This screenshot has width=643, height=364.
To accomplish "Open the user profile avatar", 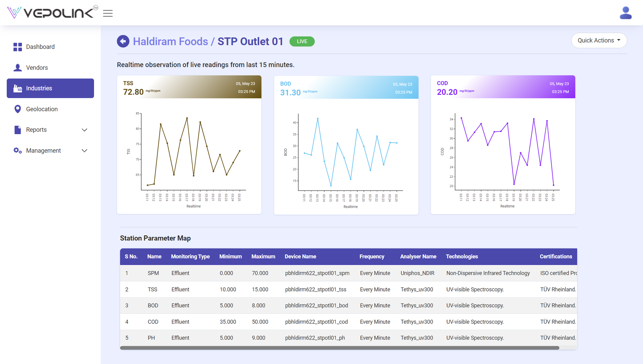I will point(625,13).
